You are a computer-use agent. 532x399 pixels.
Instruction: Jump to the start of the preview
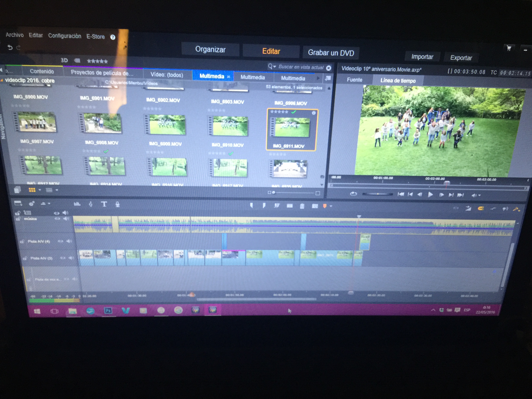[401, 194]
